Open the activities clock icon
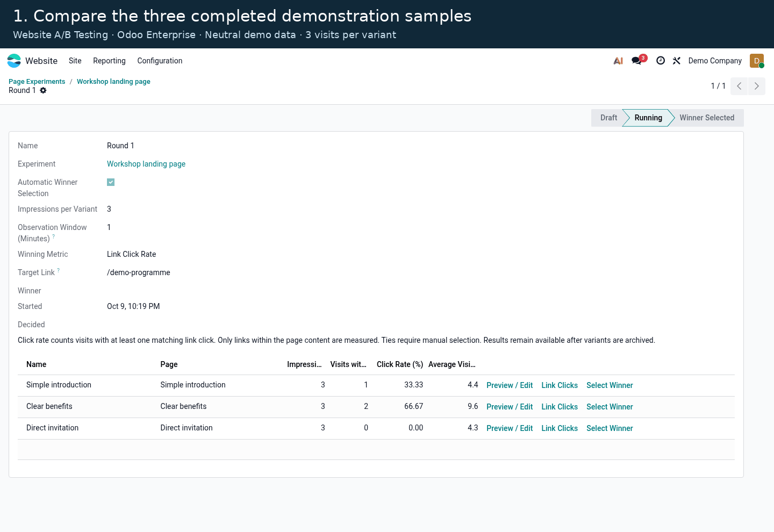The width and height of the screenshot is (774, 532). pyautogui.click(x=661, y=61)
